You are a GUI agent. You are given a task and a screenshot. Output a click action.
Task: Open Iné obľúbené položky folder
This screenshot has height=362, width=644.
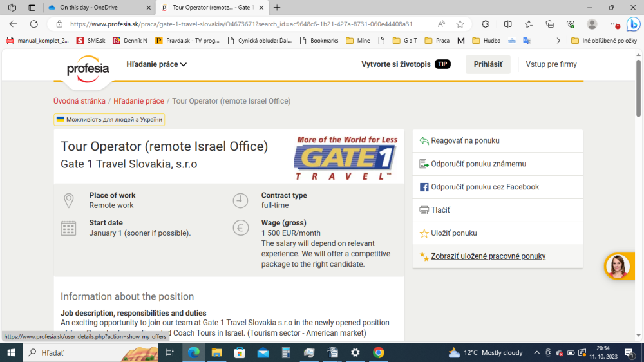[604, 41]
